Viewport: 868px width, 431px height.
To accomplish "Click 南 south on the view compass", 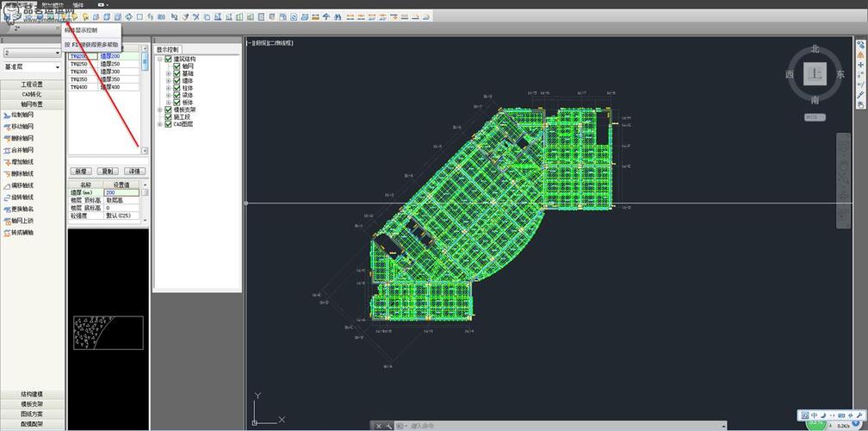I will tap(815, 100).
